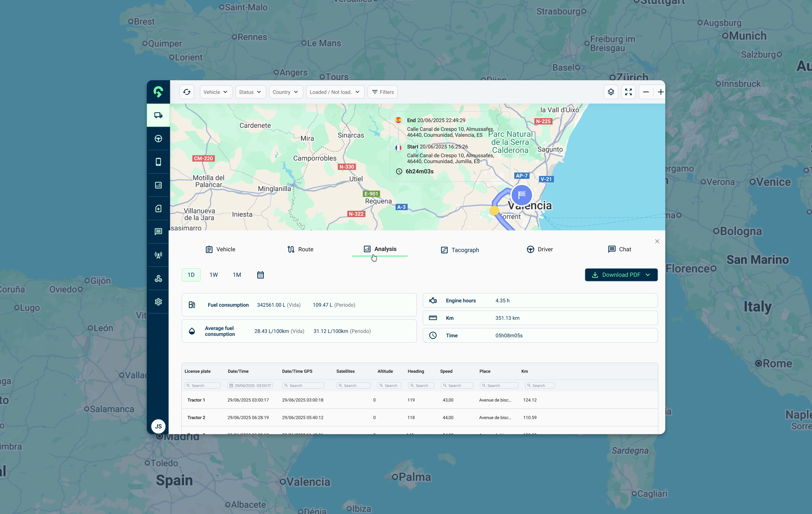Click the fullscreen map icon
This screenshot has height=514, width=812.
(628, 92)
